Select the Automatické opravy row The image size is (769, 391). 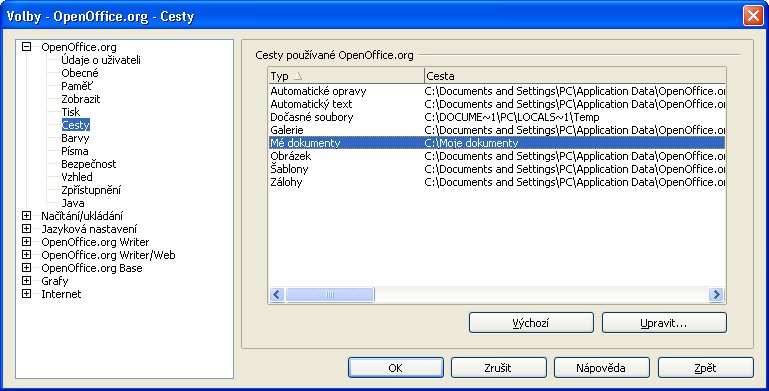(497, 91)
